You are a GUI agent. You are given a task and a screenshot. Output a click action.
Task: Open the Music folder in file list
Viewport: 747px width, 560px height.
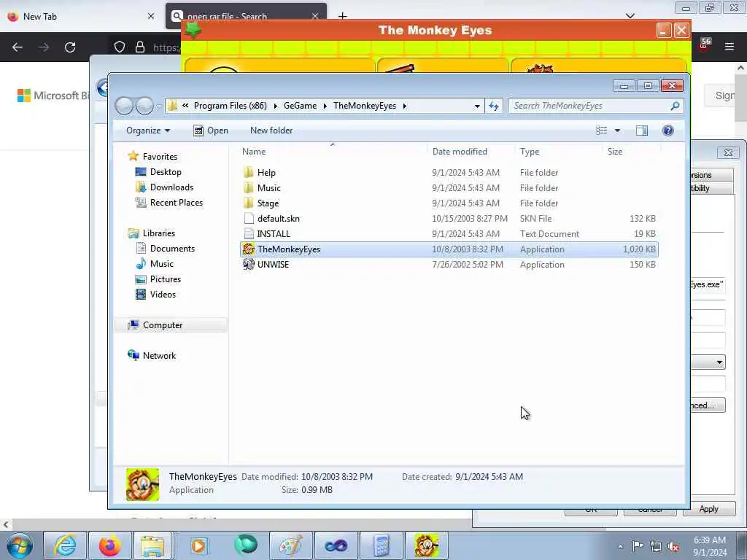268,187
